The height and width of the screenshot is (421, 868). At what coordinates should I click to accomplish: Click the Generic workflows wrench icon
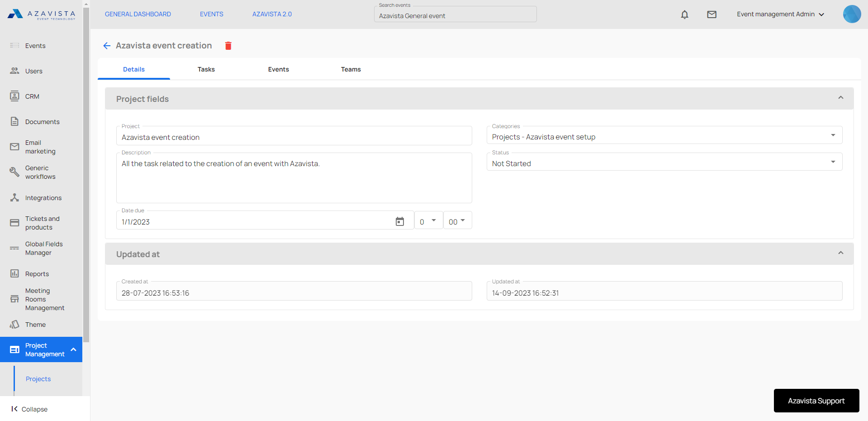pyautogui.click(x=14, y=172)
